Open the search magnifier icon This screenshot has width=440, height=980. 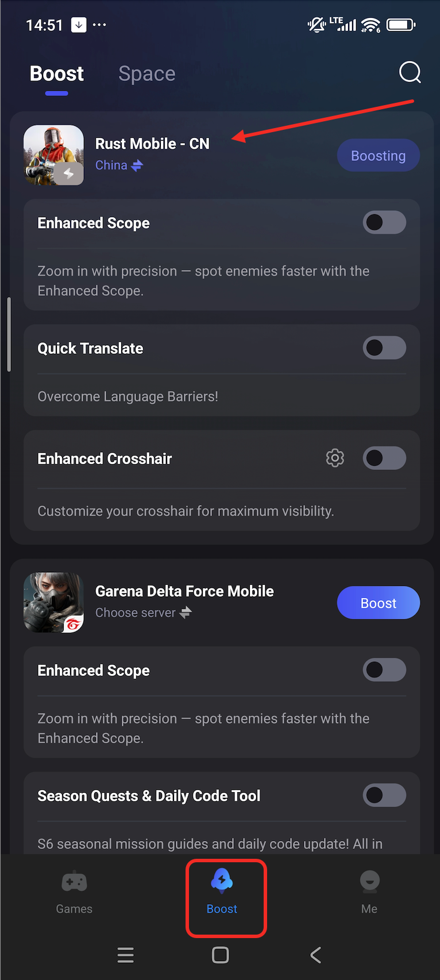click(x=410, y=72)
